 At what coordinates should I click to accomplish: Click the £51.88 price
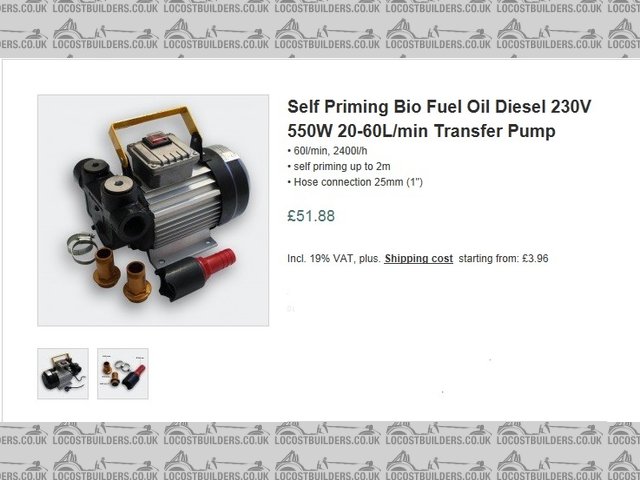pyautogui.click(x=311, y=216)
